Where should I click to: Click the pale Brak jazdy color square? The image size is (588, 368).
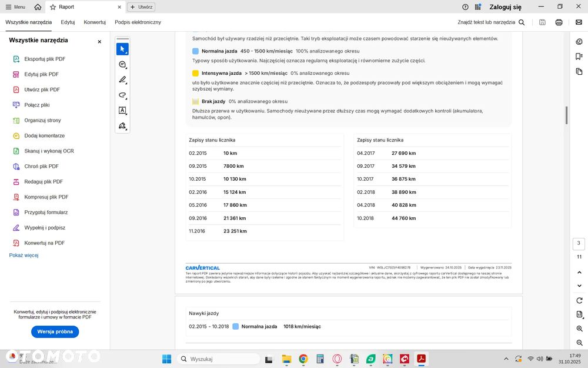click(195, 101)
